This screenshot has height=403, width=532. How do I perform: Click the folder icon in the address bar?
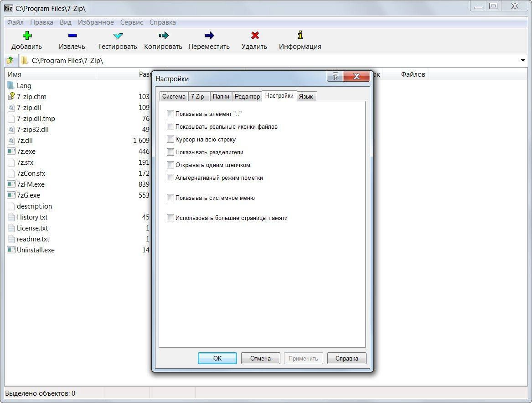coord(25,61)
